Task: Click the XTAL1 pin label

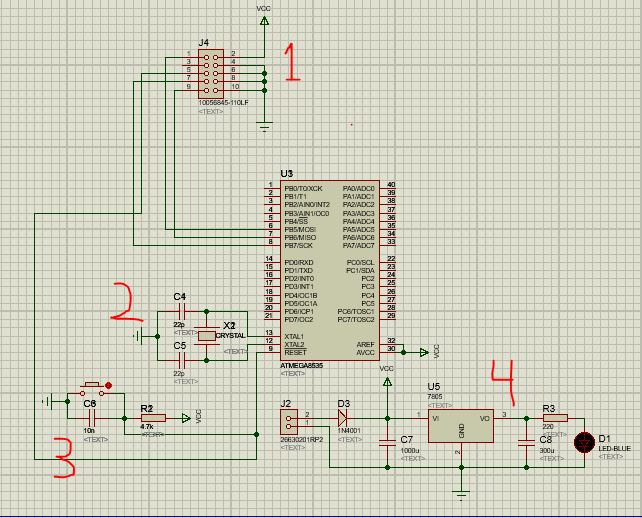Action: [x=294, y=337]
